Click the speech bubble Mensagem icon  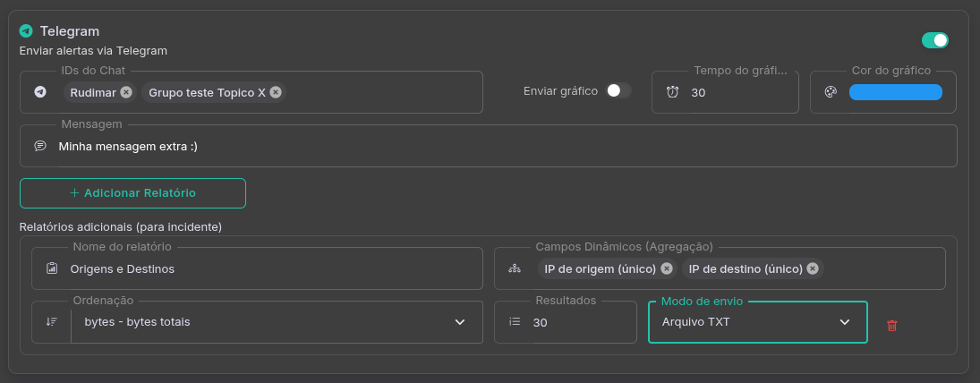pyautogui.click(x=40, y=146)
